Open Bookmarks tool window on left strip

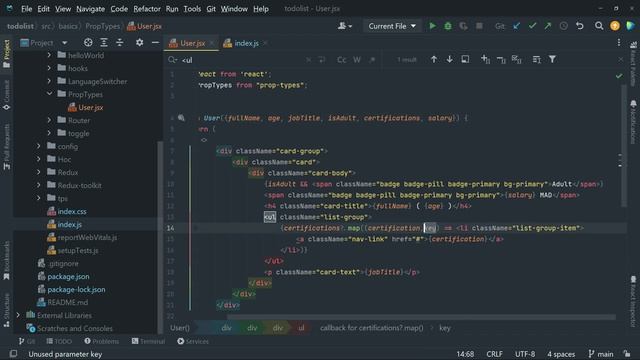pyautogui.click(x=7, y=260)
